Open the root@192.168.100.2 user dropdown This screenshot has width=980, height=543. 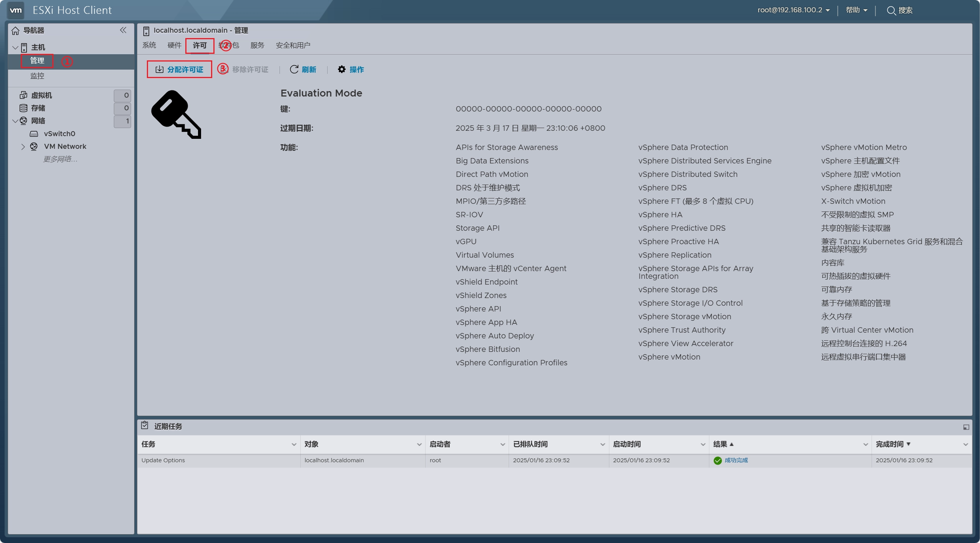[793, 10]
